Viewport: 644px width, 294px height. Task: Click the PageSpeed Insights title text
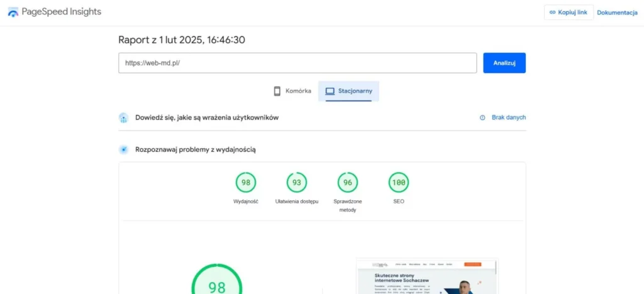click(x=61, y=12)
